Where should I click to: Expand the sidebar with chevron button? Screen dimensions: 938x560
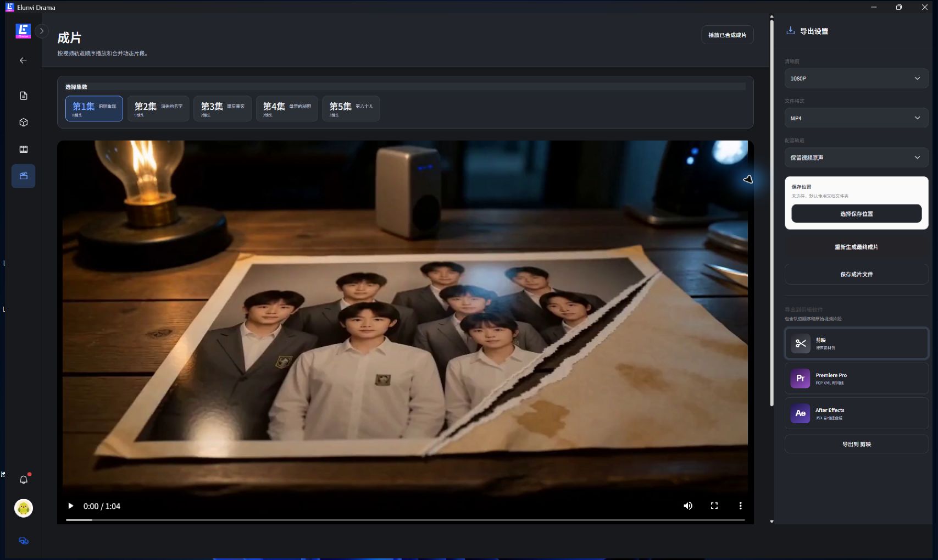(x=42, y=31)
